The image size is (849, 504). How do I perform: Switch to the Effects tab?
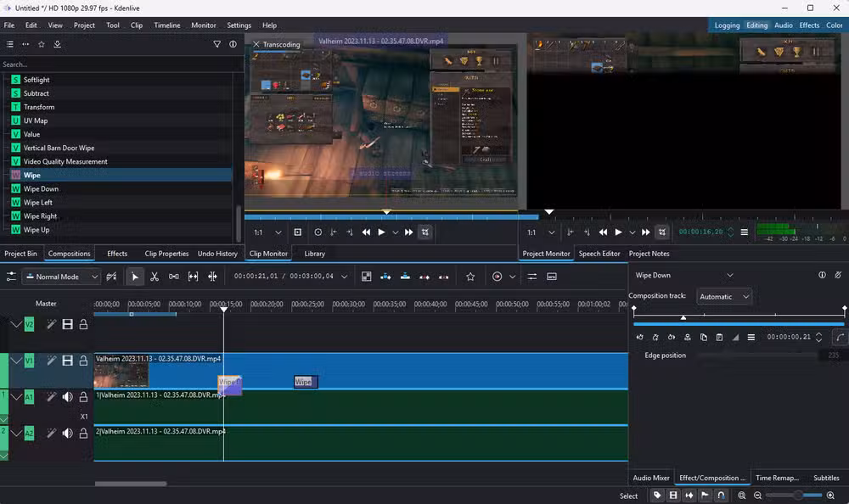click(117, 254)
